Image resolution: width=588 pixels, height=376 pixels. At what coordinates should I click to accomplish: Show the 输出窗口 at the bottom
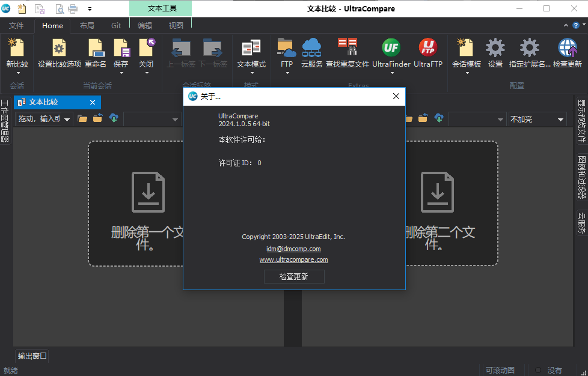[31, 356]
